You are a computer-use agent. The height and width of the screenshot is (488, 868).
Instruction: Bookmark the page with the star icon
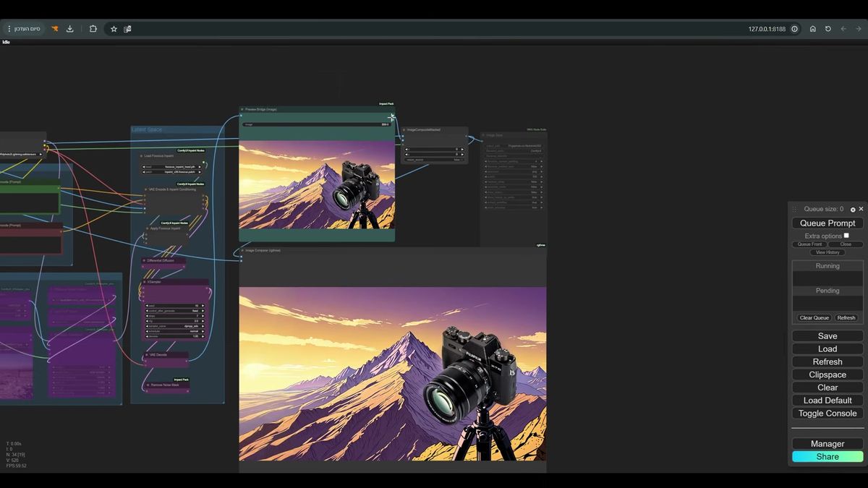pyautogui.click(x=114, y=29)
